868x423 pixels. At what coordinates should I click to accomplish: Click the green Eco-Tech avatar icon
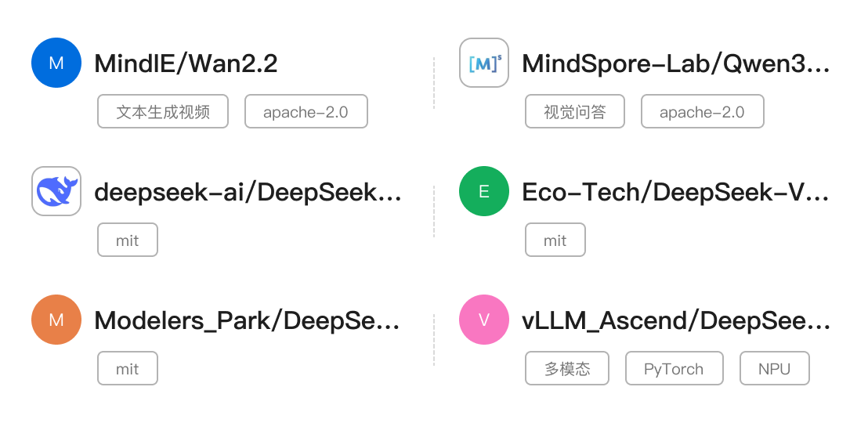[483, 191]
